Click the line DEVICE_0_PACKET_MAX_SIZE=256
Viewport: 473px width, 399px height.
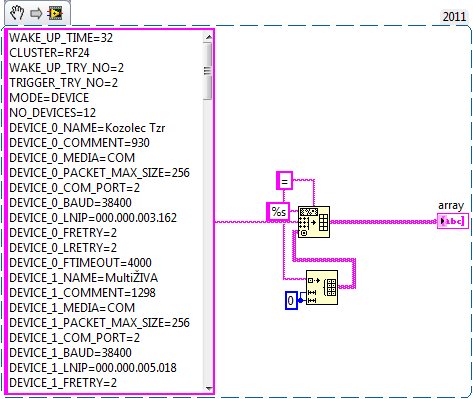(99, 173)
